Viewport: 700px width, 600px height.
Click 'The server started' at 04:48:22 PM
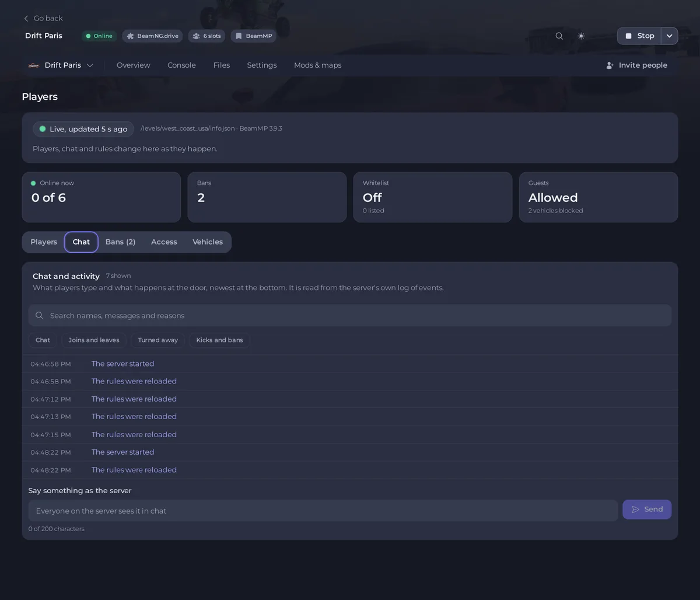[350, 452]
